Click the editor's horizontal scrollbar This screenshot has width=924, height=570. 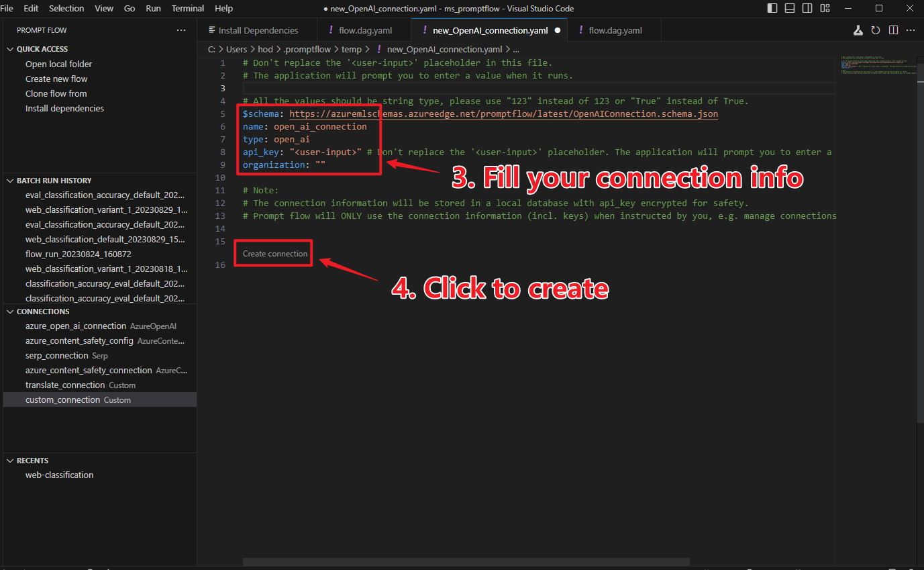click(x=466, y=562)
